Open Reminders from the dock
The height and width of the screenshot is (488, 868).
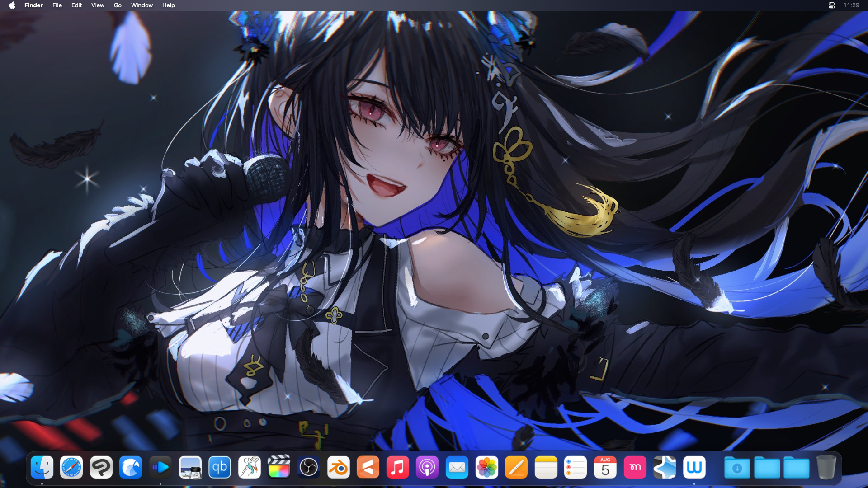point(576,467)
